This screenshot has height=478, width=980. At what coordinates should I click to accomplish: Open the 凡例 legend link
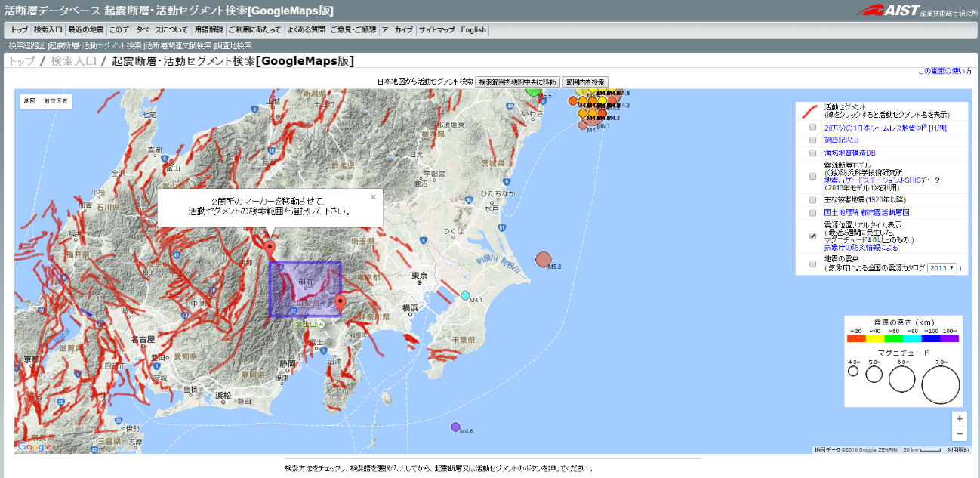[937, 128]
